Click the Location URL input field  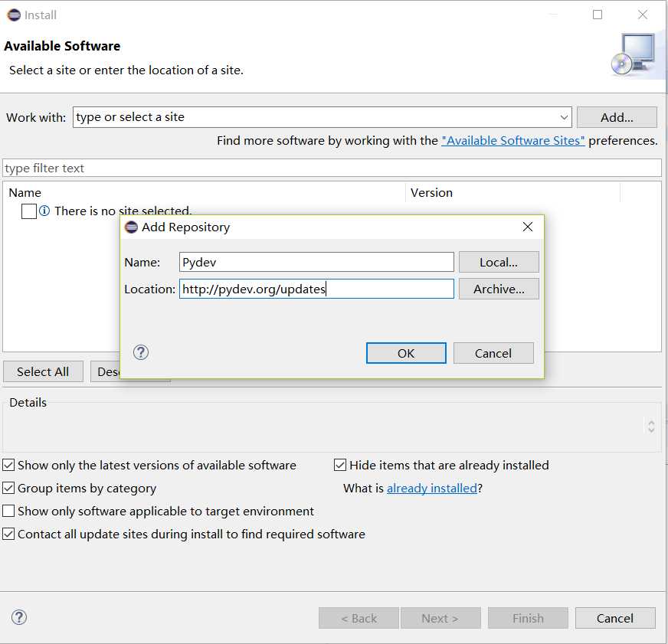pos(316,289)
